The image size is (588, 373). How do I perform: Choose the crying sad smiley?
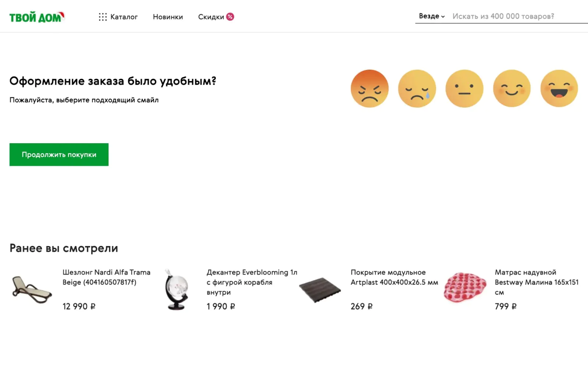pyautogui.click(x=417, y=88)
